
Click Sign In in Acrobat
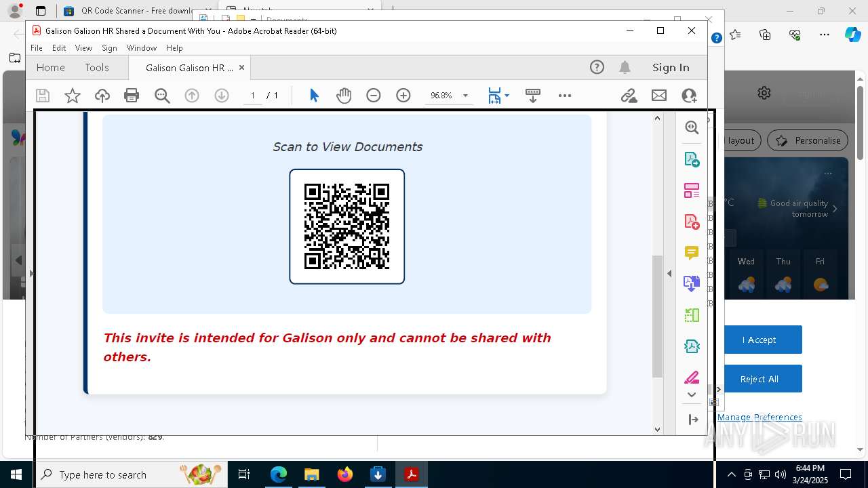tap(671, 67)
